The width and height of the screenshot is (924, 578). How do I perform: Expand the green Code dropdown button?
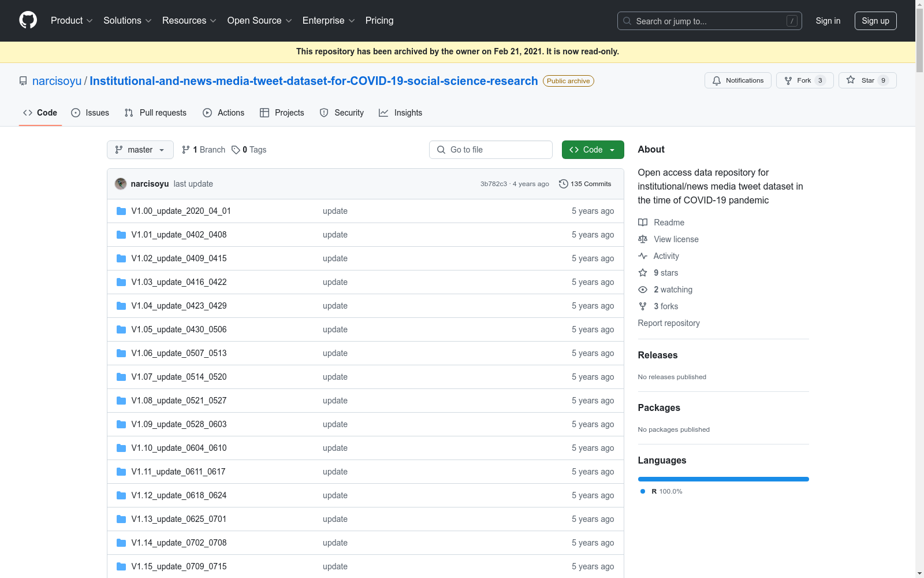[x=593, y=150]
